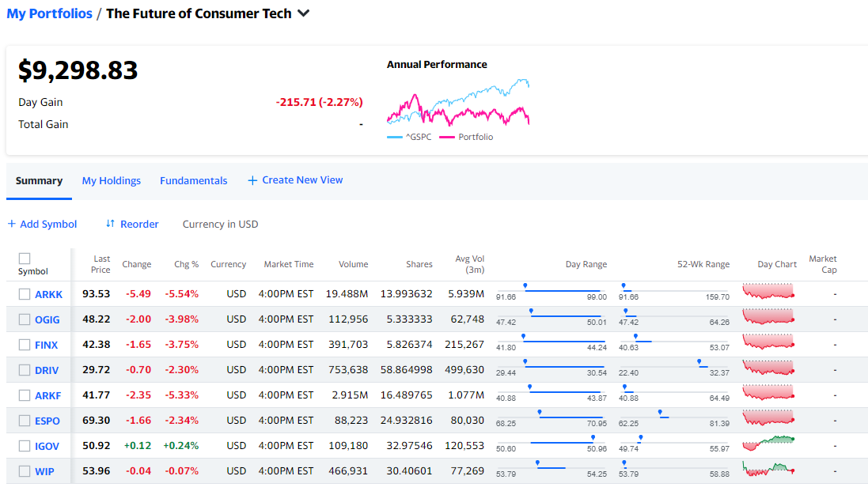Open the FINX ticker link

(x=47, y=346)
